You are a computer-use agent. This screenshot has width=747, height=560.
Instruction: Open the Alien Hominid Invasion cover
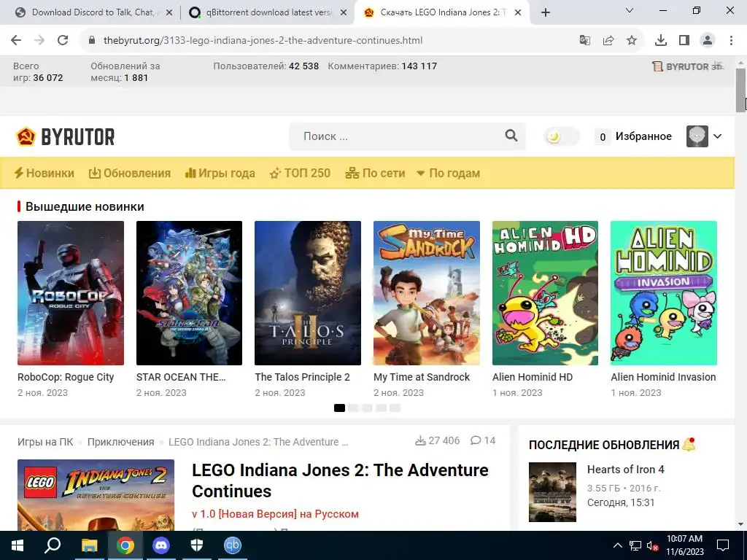664,293
